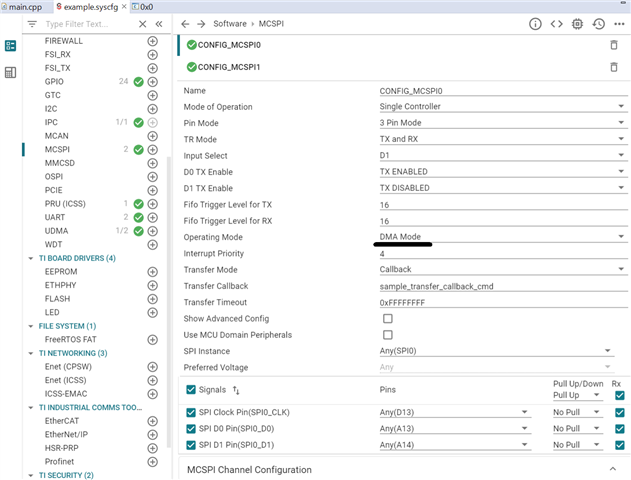Switch to main.cpp tab
Viewport: 631px width, 480px height.
click(x=22, y=6)
